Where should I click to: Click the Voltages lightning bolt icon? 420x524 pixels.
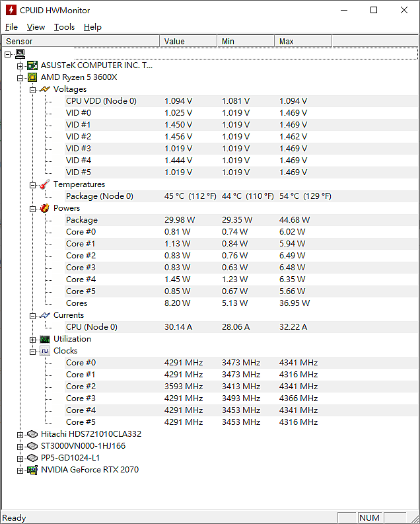point(45,89)
